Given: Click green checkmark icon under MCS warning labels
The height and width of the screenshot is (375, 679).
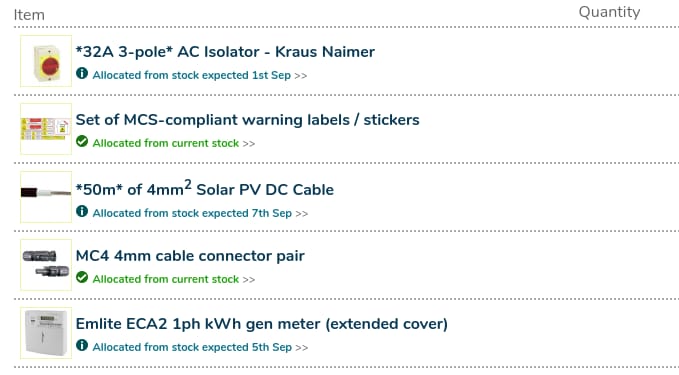Looking at the screenshot, I should tap(82, 141).
